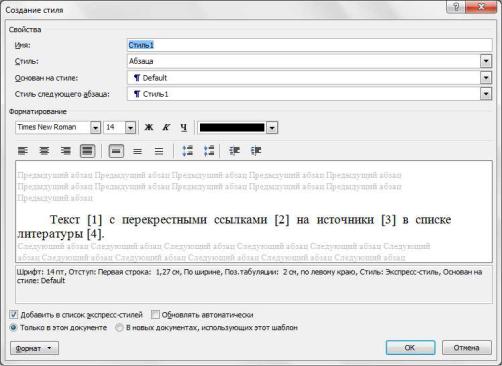
Task: Open font name dropdown Times New Roman
Action: 95,127
